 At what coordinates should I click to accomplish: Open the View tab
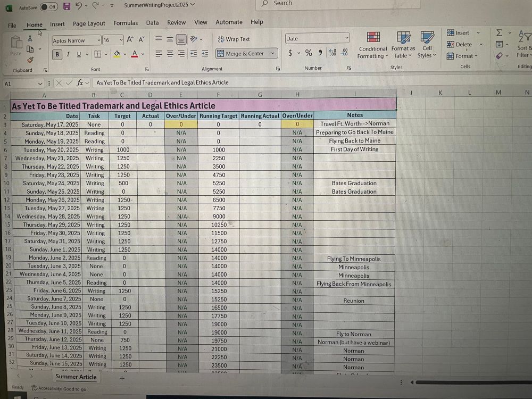coord(201,22)
